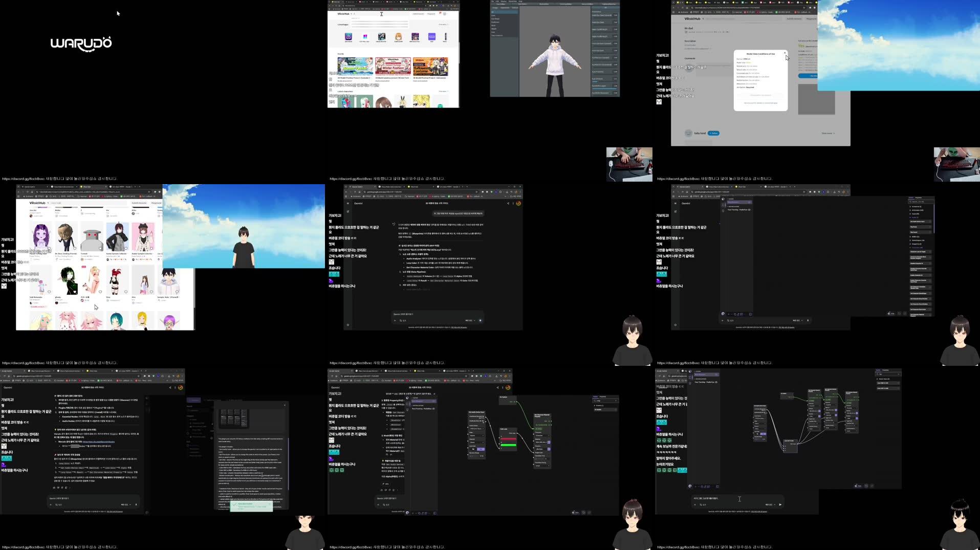Image resolution: width=980 pixels, height=550 pixels.
Task: Click the Follow button next to laila fond
Action: [x=713, y=134]
